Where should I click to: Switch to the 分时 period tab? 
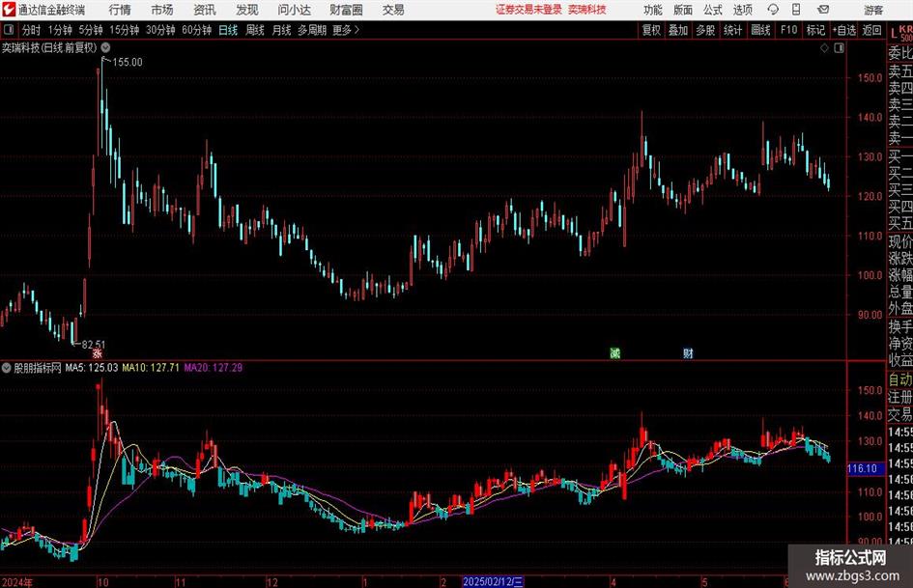click(x=31, y=30)
